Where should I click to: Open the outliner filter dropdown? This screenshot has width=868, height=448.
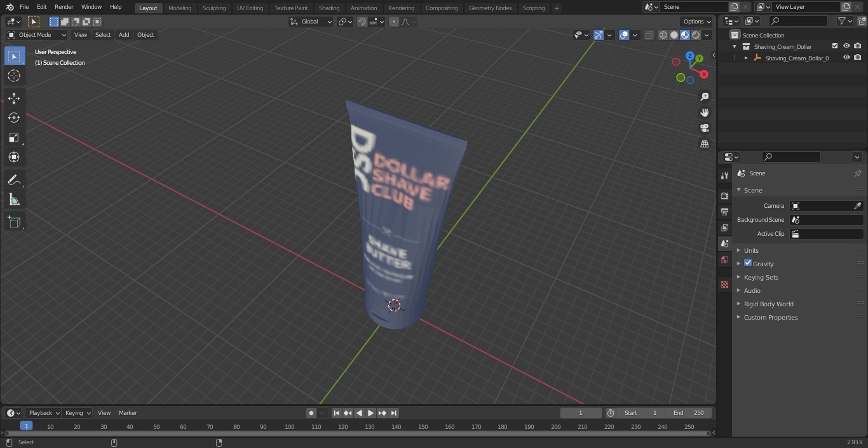844,21
